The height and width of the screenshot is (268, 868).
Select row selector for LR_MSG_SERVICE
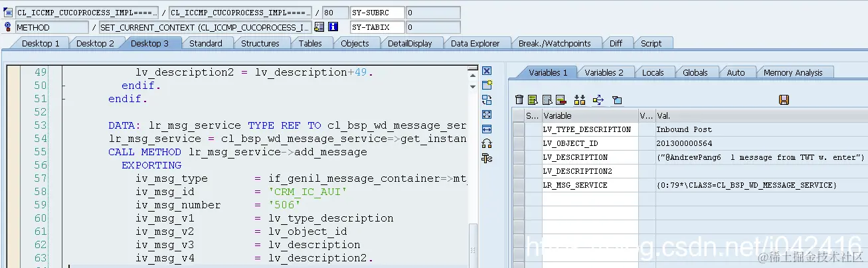pos(518,185)
